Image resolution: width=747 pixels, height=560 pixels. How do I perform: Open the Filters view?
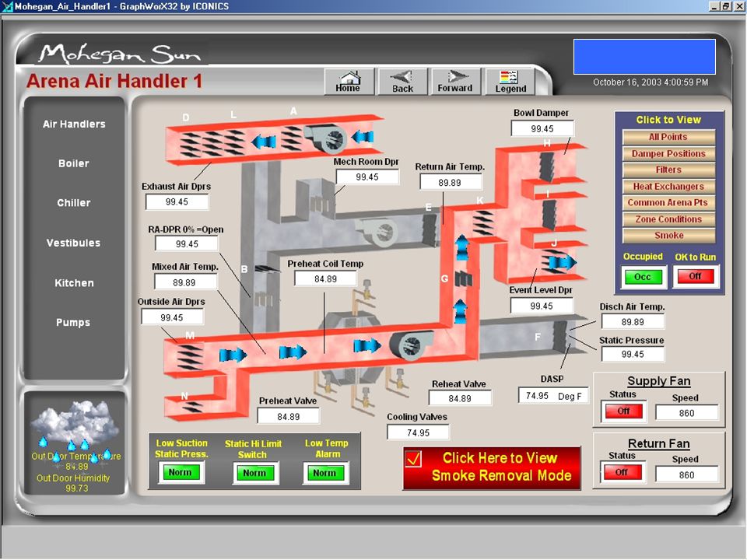(668, 170)
